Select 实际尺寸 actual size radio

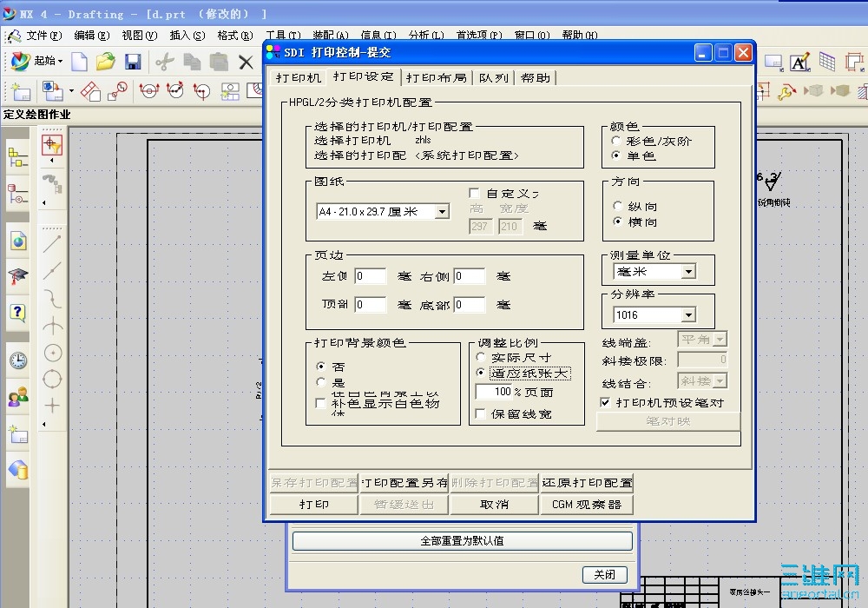pos(481,357)
